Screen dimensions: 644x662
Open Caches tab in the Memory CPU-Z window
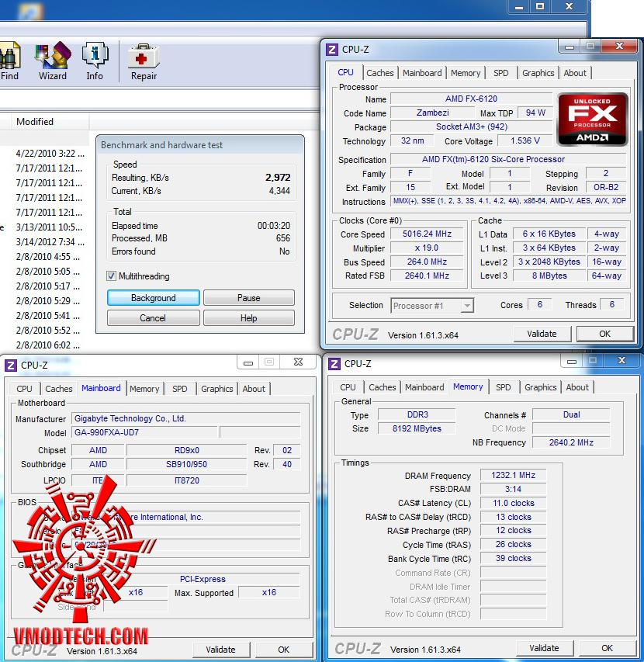[383, 387]
